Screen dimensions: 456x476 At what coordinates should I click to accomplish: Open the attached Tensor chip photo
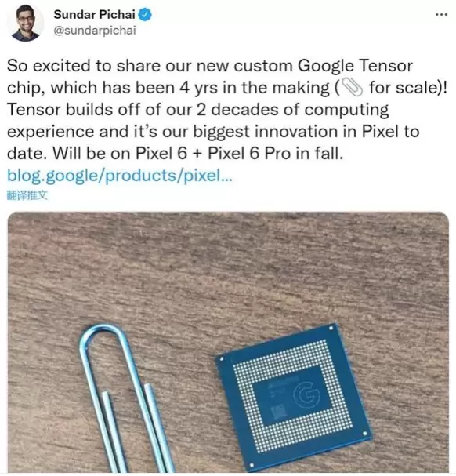(x=228, y=342)
